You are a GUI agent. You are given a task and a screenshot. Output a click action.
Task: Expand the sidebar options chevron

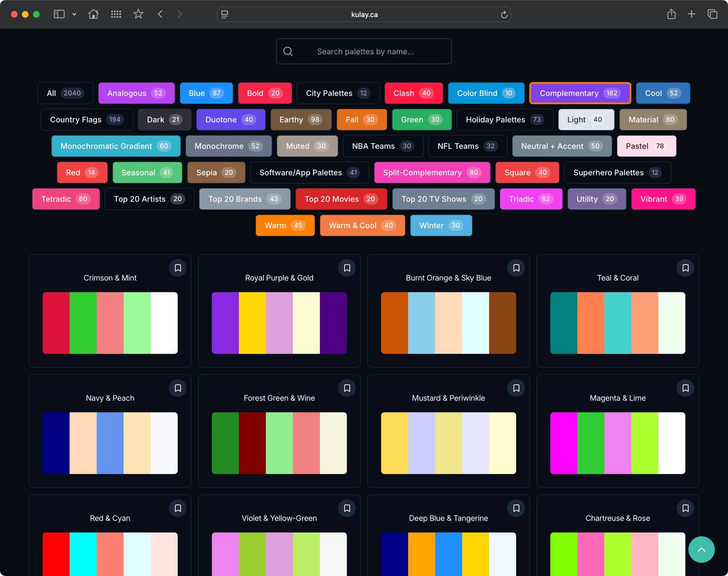pyautogui.click(x=74, y=14)
